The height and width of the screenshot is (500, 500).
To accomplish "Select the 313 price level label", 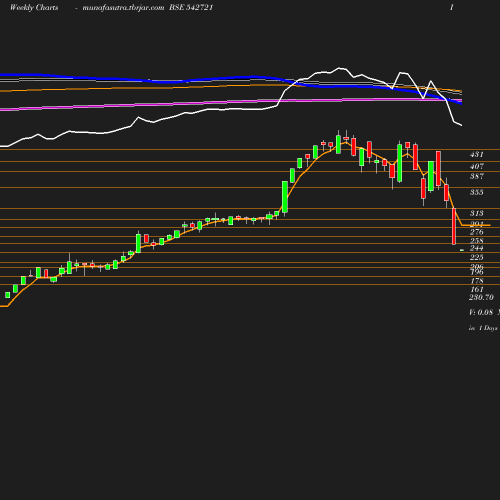I will click(477, 213).
